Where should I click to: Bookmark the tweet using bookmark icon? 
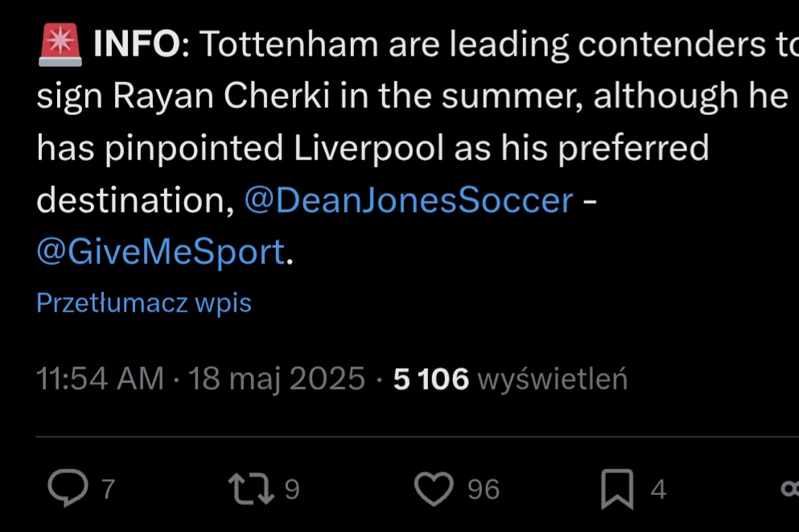pos(618,489)
